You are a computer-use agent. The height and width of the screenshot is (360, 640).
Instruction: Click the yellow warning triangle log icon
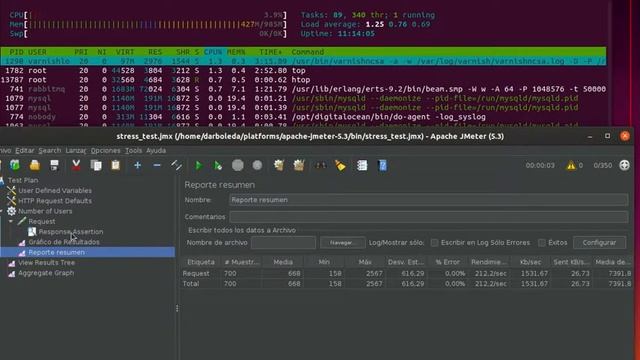coord(571,165)
